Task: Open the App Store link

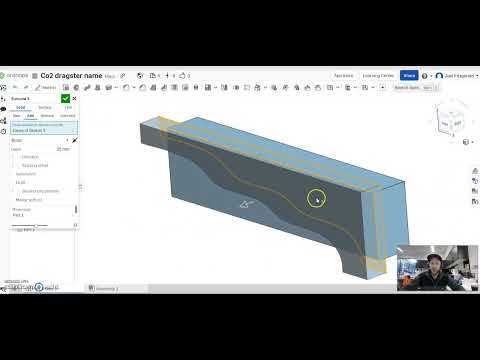Action: point(343,76)
